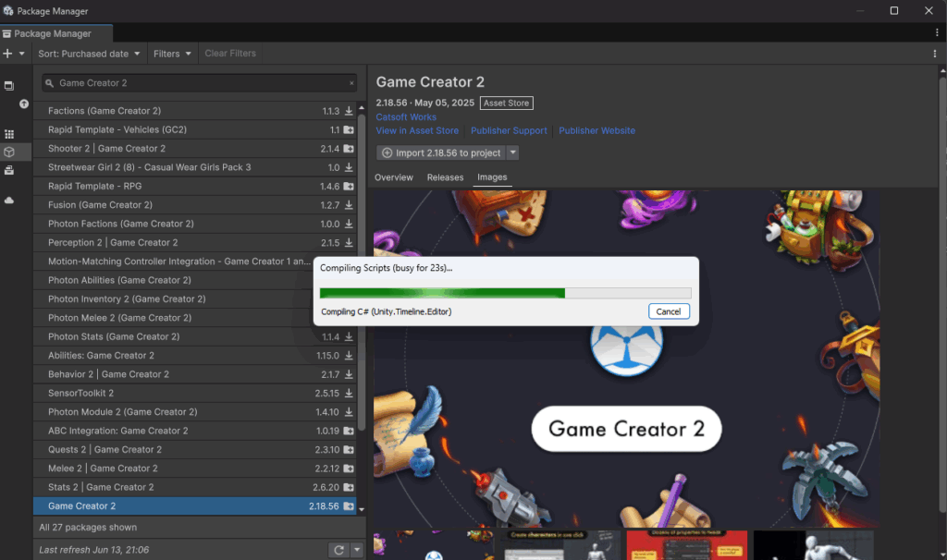Click import icon for Rapid Template - RPG
947x560 pixels.
(349, 187)
